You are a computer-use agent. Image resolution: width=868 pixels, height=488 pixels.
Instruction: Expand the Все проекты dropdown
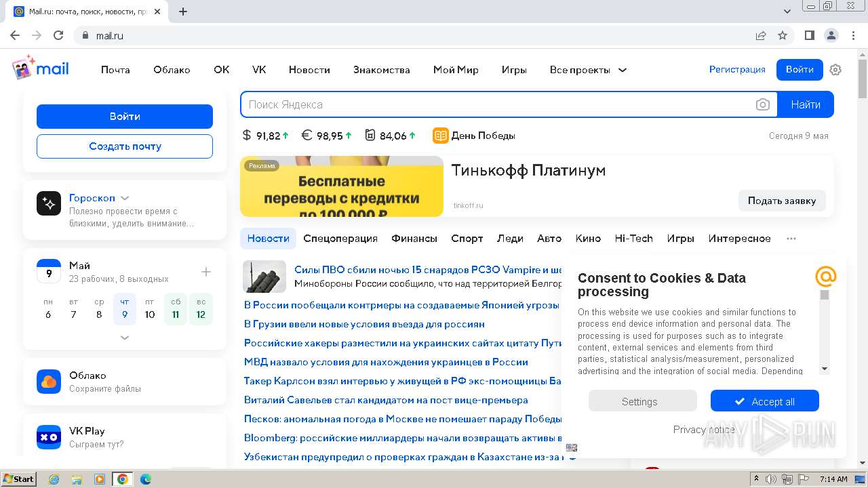click(x=588, y=70)
